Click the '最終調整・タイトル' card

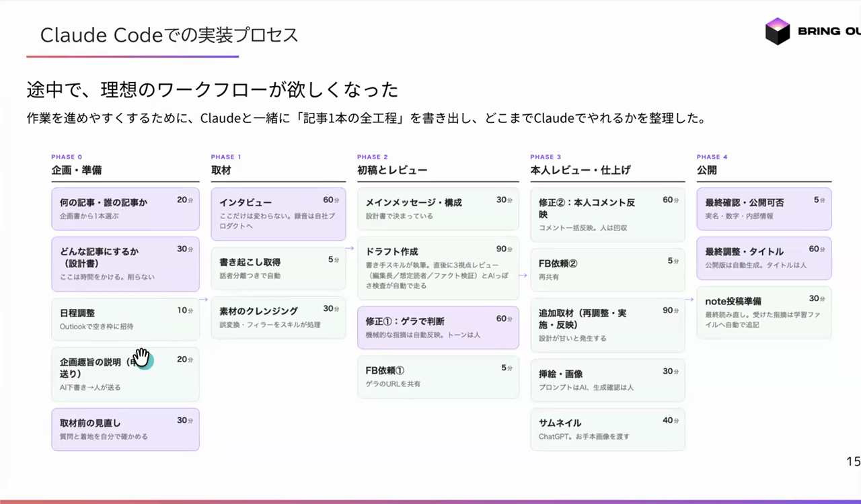[764, 258]
